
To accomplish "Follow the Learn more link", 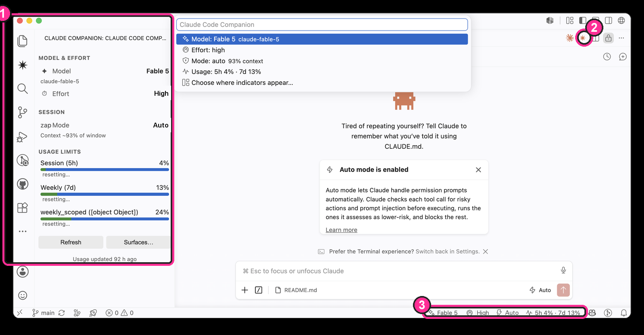I will pyautogui.click(x=341, y=230).
